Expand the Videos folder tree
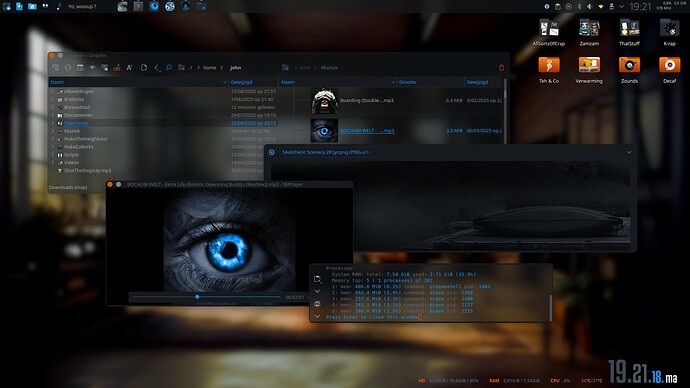 point(53,163)
